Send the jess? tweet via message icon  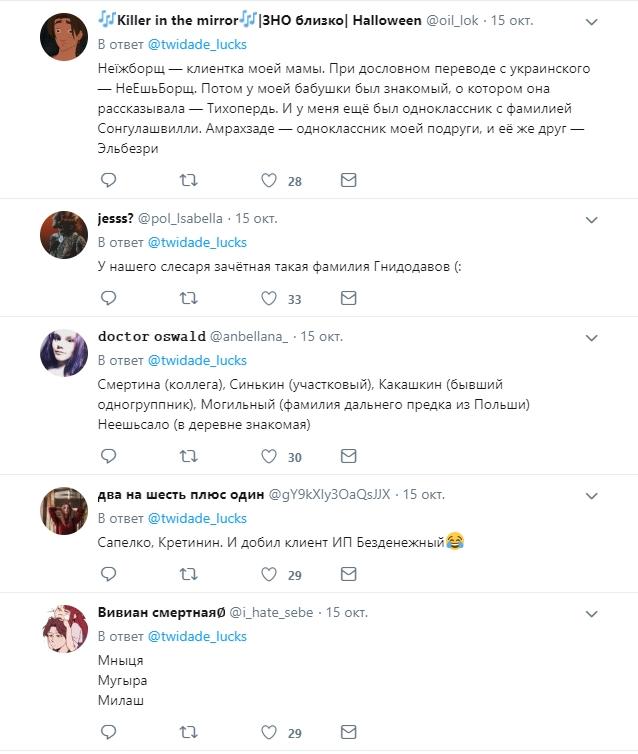click(348, 298)
